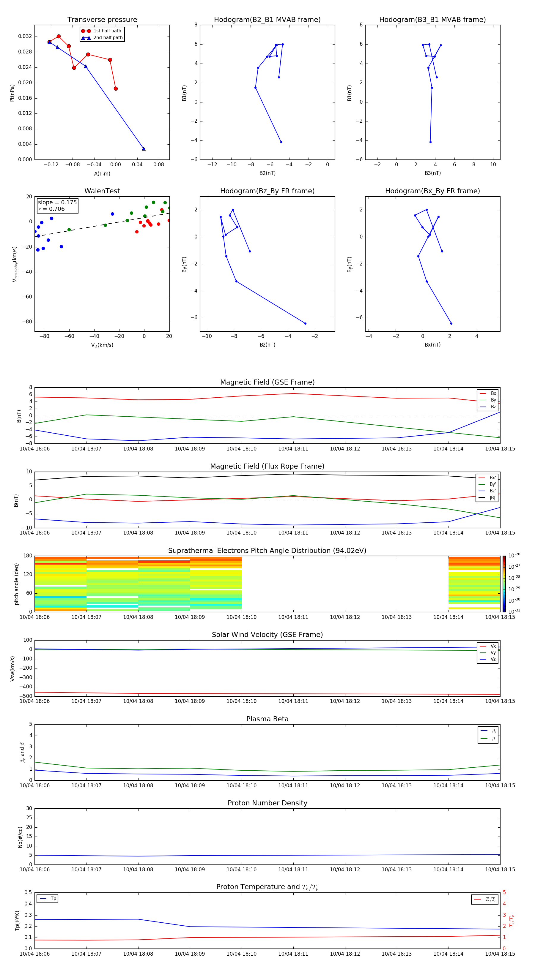535x980 pixels.
Task: Click the 'Te/Tp' legend entry in temperature plot
Action: coord(485,899)
